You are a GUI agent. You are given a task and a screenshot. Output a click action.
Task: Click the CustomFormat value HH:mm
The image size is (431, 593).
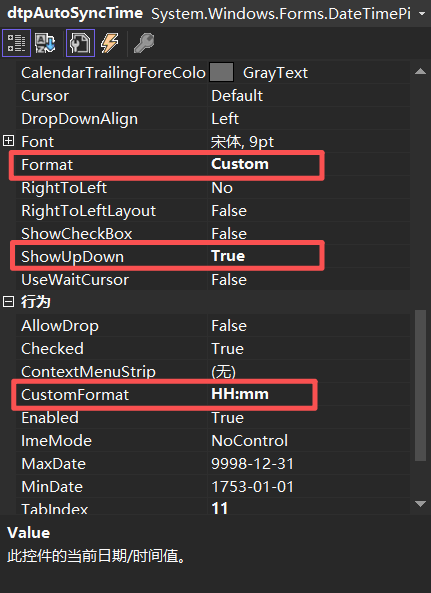tap(240, 394)
